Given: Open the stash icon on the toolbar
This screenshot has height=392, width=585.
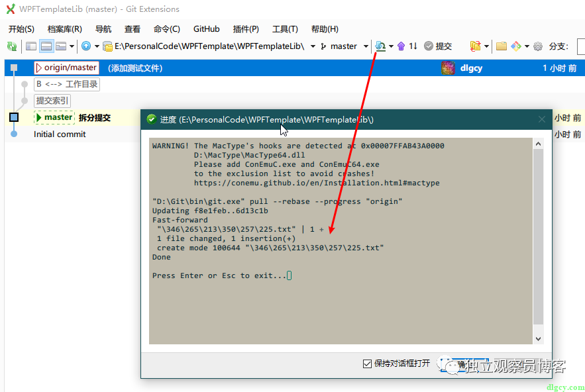Looking at the screenshot, I should tap(477, 46).
